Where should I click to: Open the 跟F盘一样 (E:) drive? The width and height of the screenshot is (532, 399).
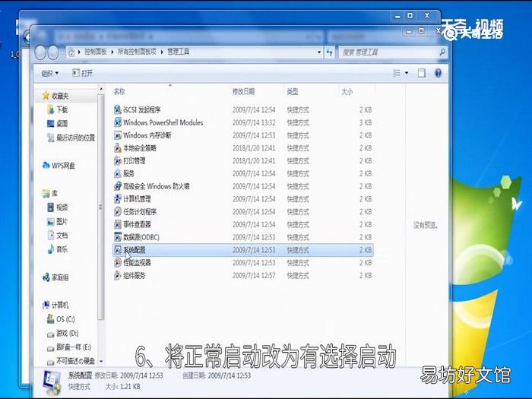(69, 347)
